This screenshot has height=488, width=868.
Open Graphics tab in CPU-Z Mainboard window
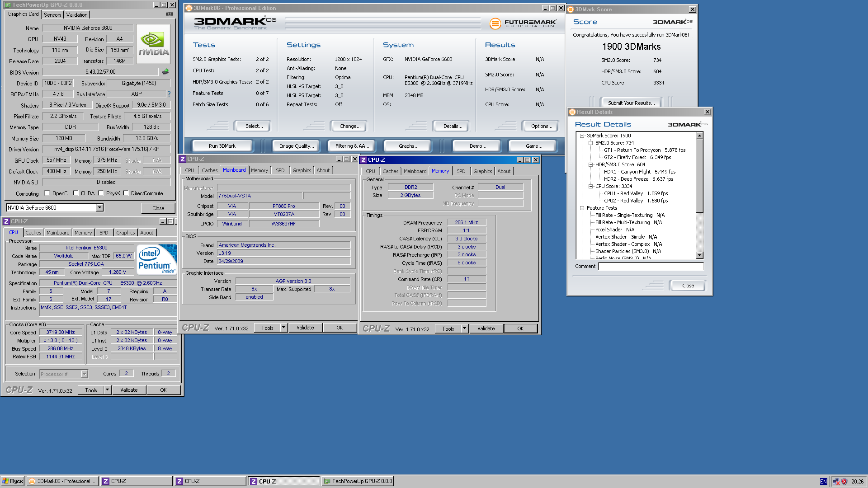click(x=302, y=170)
